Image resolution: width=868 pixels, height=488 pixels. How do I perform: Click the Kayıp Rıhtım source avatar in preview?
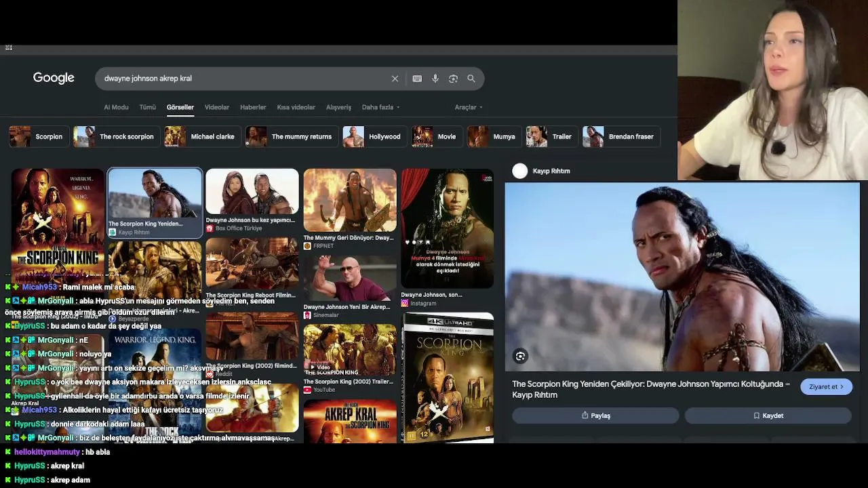[520, 171]
